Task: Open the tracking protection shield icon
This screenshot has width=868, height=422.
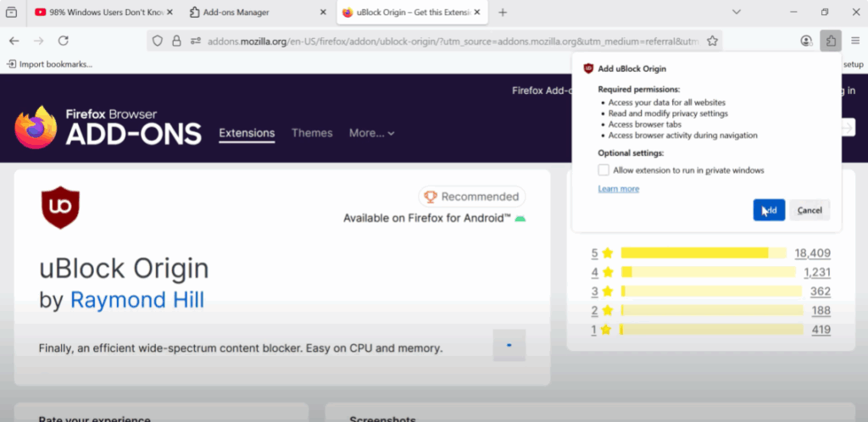Action: 158,41
